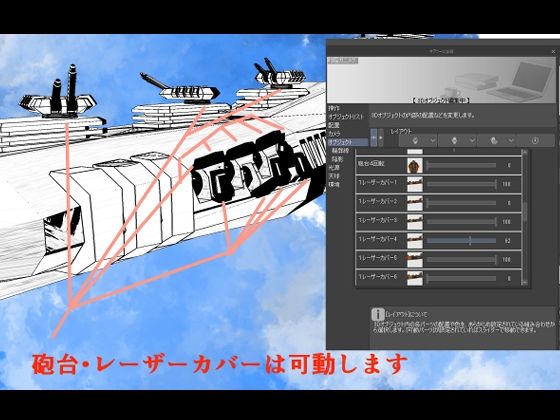Adjust the レーザーカバー1 slider
The width and height of the screenshot is (560, 420).
(461, 184)
